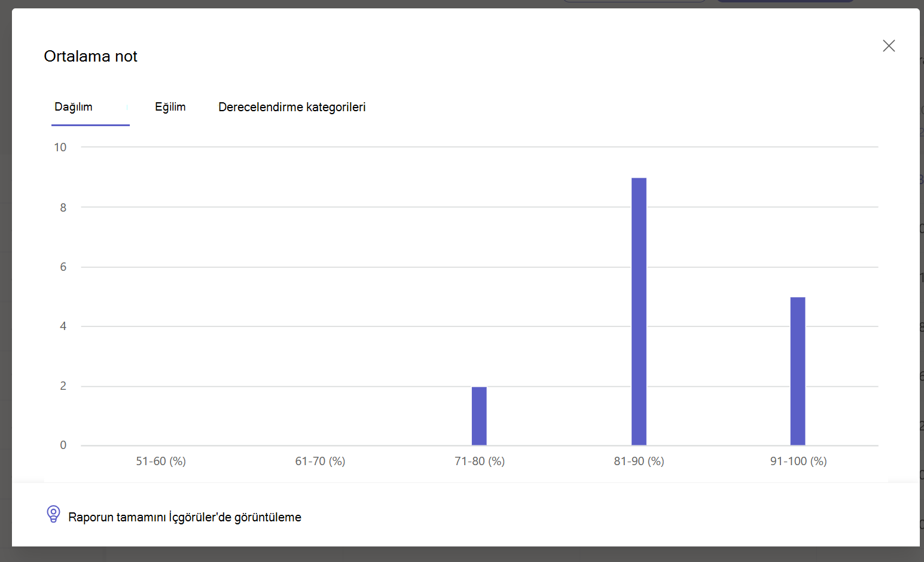Select the Dağılım tab
The height and width of the screenshot is (562, 924).
[x=74, y=107]
